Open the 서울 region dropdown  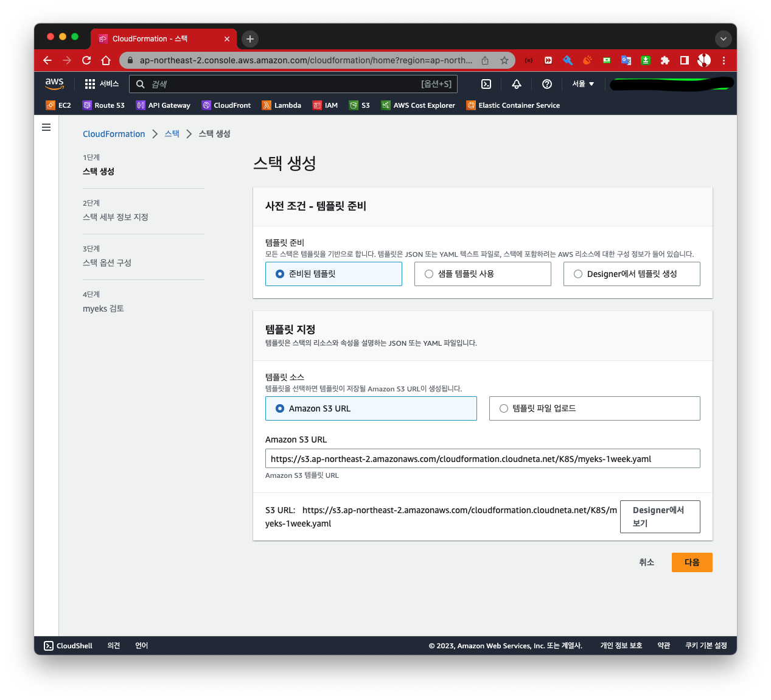click(x=583, y=84)
